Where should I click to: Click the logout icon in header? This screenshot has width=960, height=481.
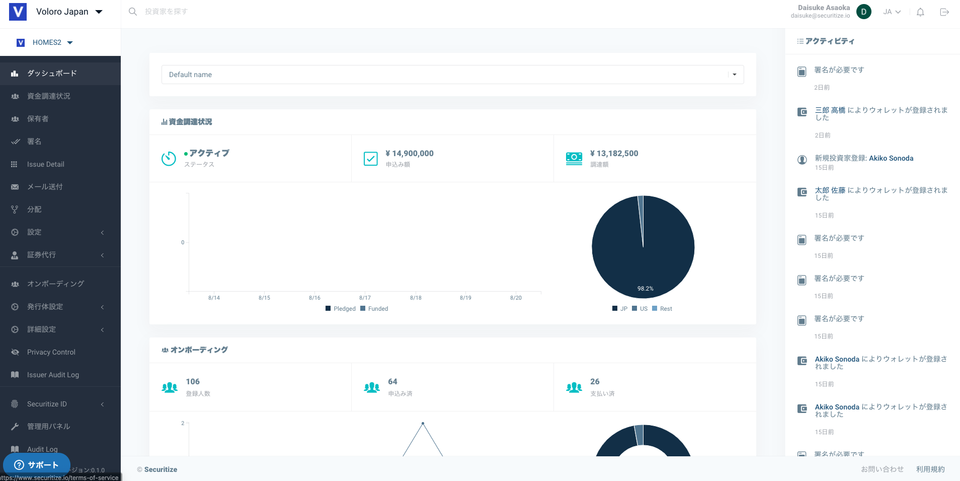pyautogui.click(x=945, y=12)
